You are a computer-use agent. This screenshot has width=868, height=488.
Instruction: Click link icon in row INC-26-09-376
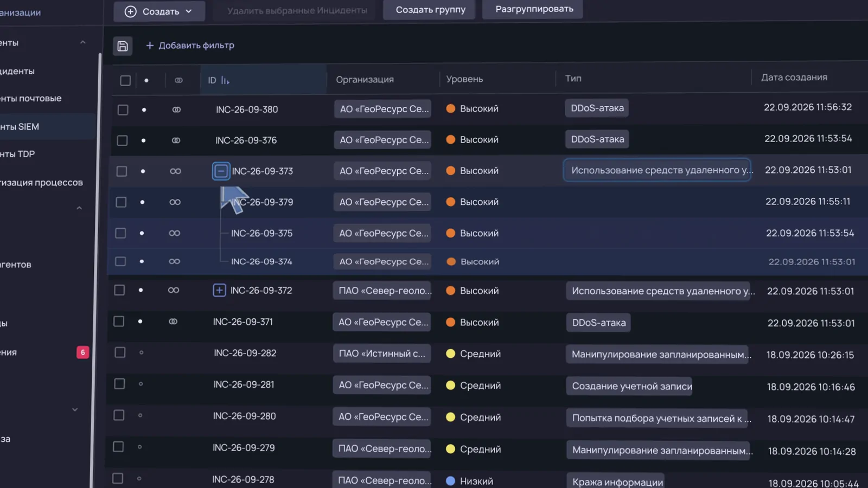click(x=176, y=140)
